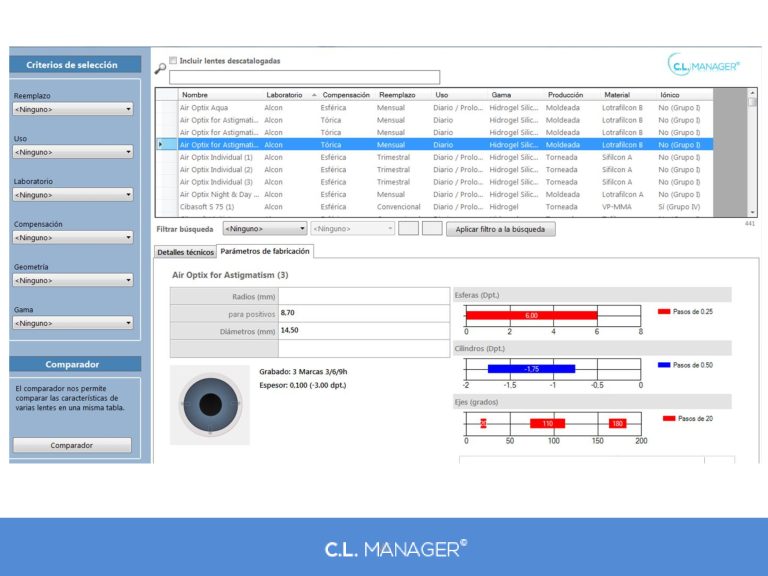Viewport: 768px width, 576px height.
Task: Switch to Detalles técnicos tab
Action: [185, 252]
